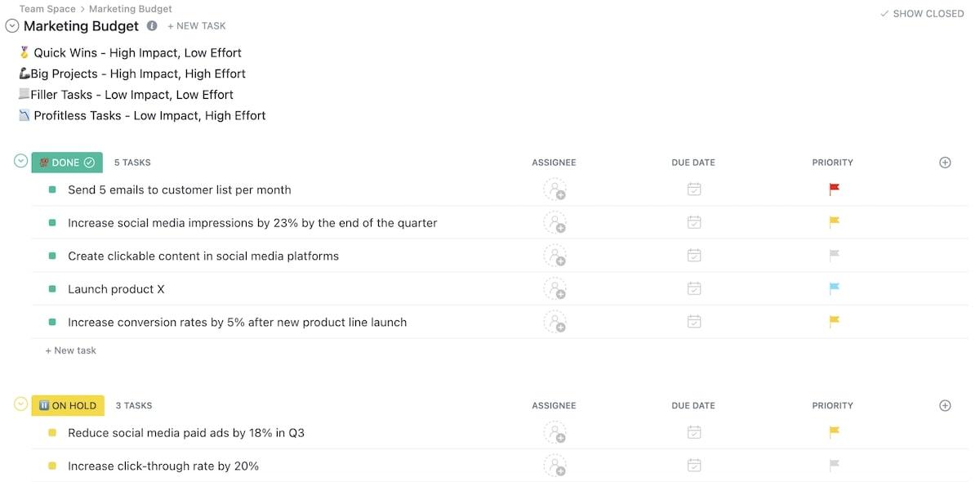Screen dimensions: 980x482
Task: Click the yellow ON HOLD status label
Action: [x=68, y=406]
